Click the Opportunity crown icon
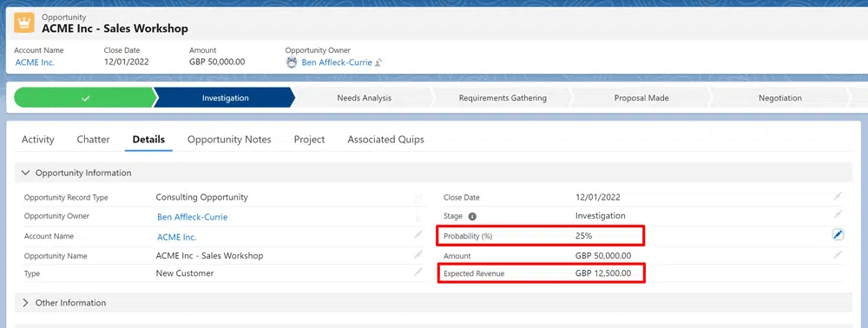Screen dimensions: 868x328 23,23
